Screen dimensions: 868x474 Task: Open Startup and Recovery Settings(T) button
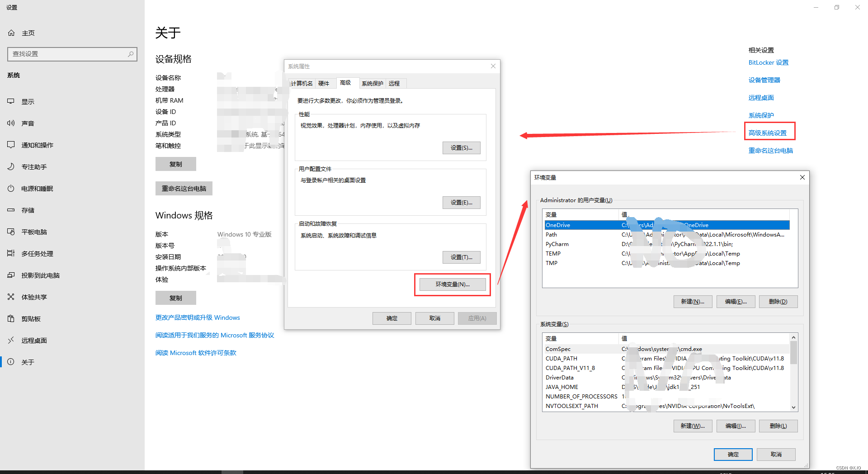(461, 257)
